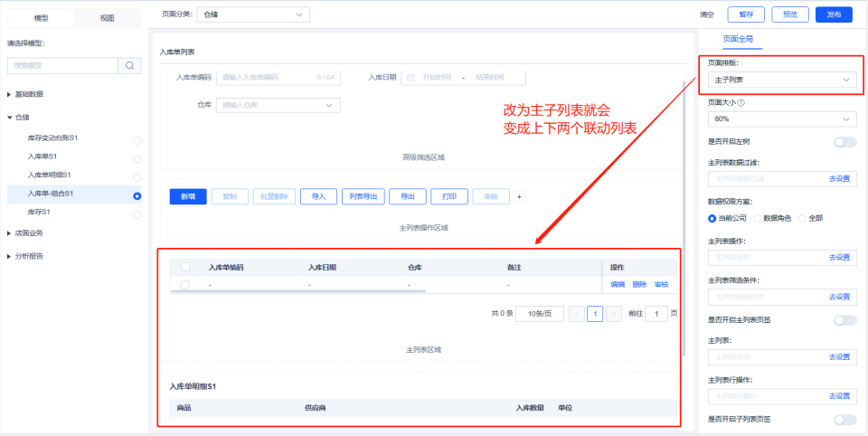Click the 批量删除 button
The image size is (868, 436).
(x=275, y=196)
